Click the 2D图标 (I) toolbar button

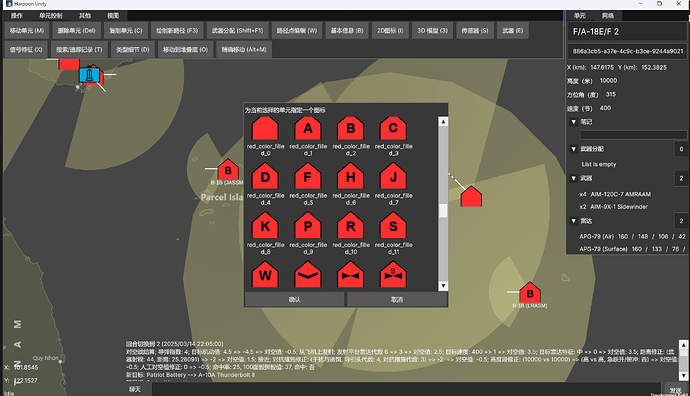(x=390, y=31)
